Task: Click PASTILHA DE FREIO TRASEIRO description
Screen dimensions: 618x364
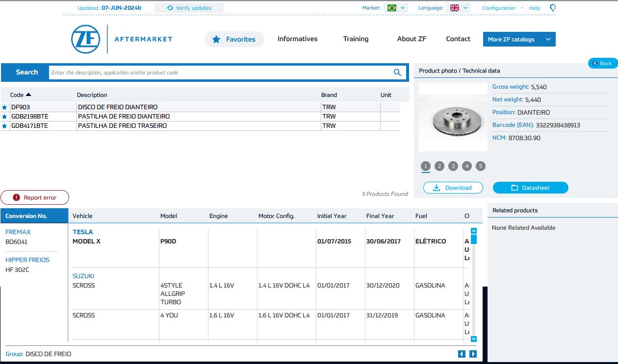Action: coord(122,126)
